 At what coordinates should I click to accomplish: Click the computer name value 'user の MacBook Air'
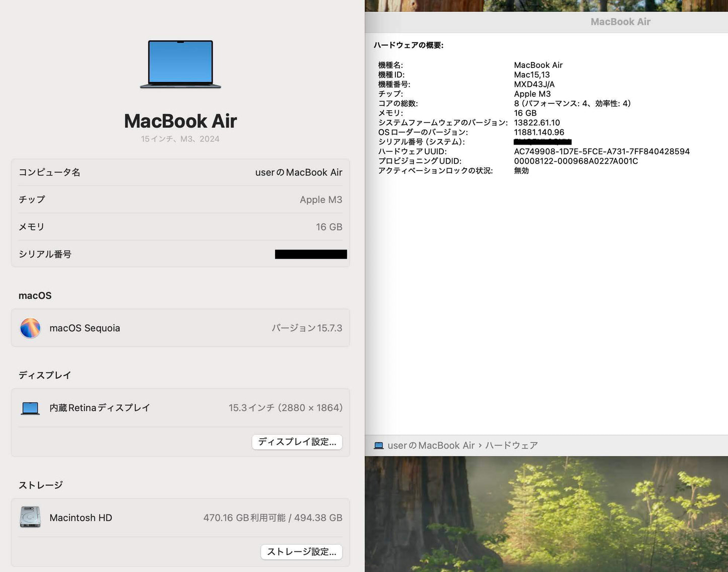click(x=299, y=172)
